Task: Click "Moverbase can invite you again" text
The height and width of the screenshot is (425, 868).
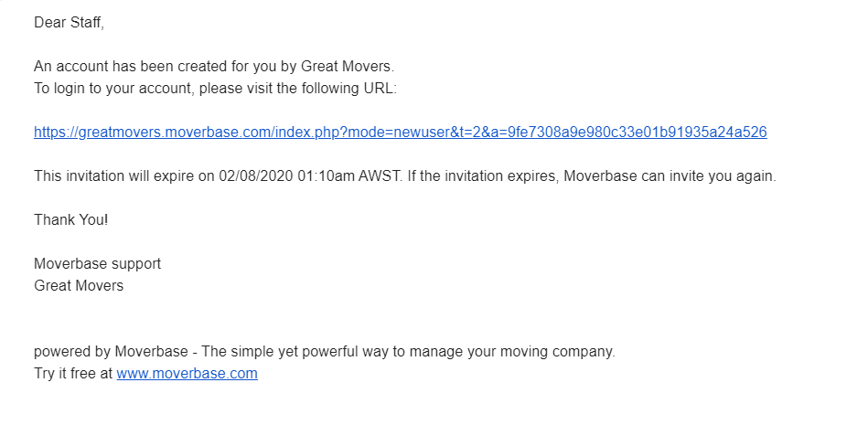Action: click(x=670, y=176)
